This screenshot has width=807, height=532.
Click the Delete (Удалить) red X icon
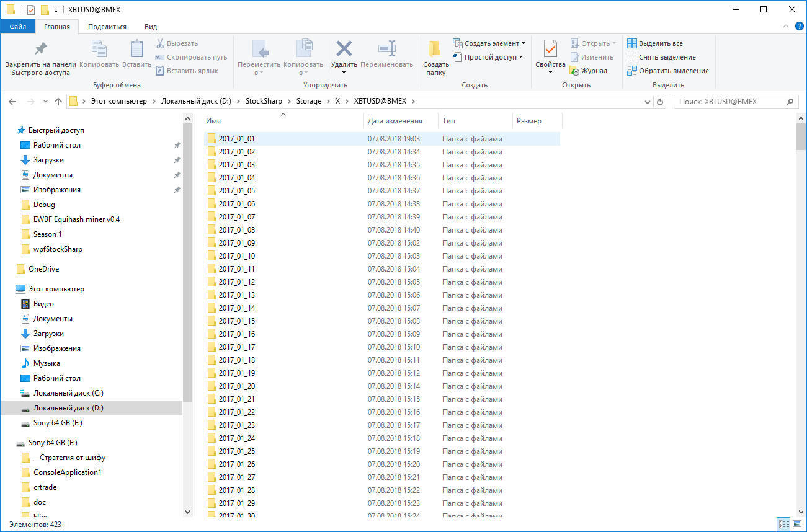click(344, 49)
